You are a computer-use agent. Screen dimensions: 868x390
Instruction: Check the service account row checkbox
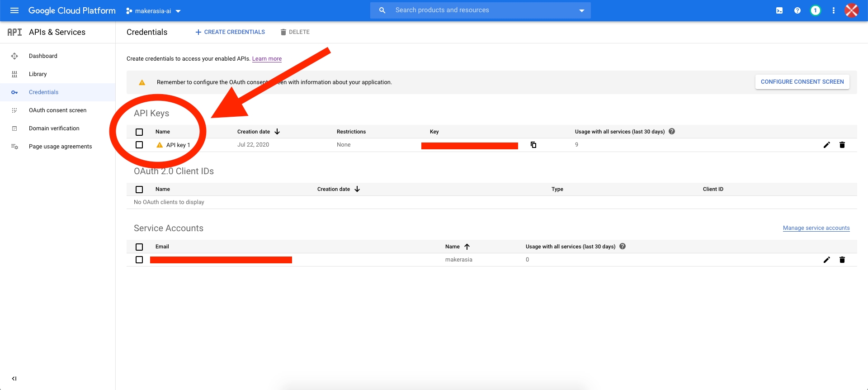tap(139, 260)
